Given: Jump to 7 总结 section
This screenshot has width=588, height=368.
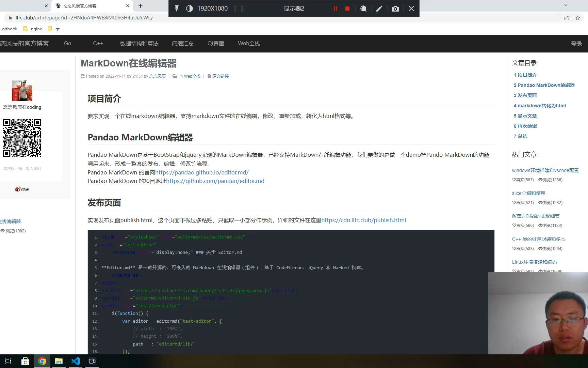Looking at the screenshot, I should [x=520, y=136].
